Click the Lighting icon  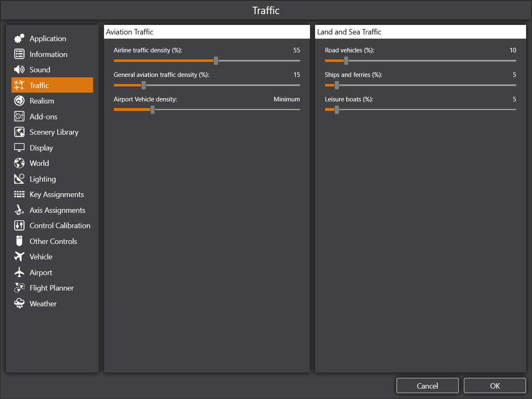pos(19,179)
